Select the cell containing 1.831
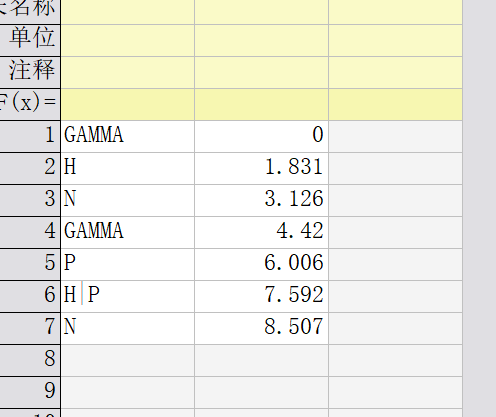 262,168
